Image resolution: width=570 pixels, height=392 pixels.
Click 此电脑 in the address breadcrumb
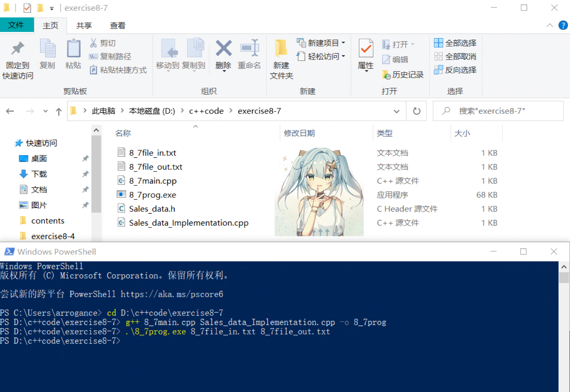point(103,111)
